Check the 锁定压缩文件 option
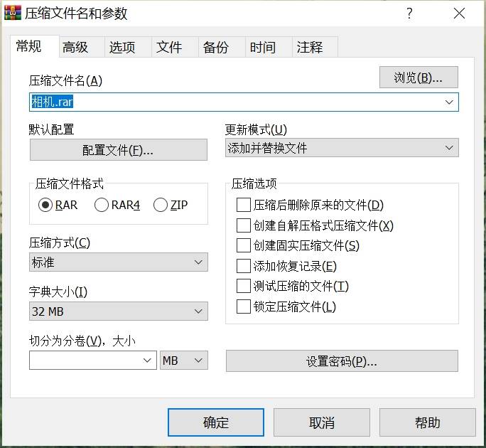The image size is (486, 448). coord(243,306)
